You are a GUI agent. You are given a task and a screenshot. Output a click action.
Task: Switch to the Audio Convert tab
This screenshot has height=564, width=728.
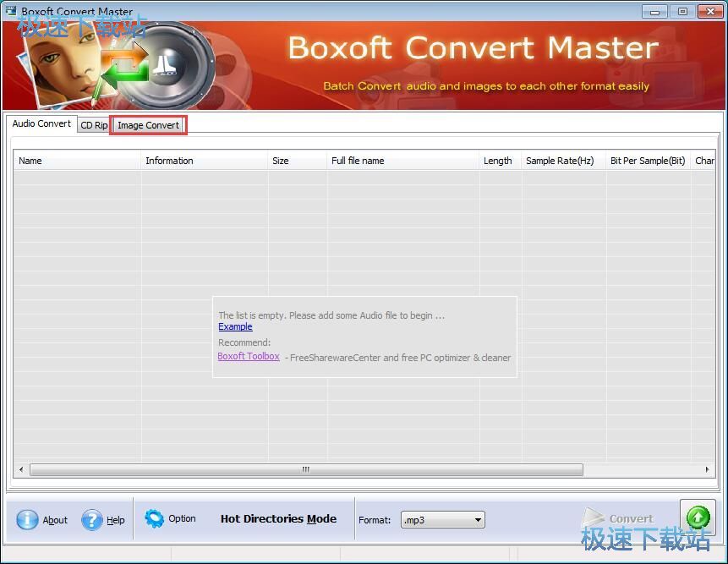pos(41,123)
